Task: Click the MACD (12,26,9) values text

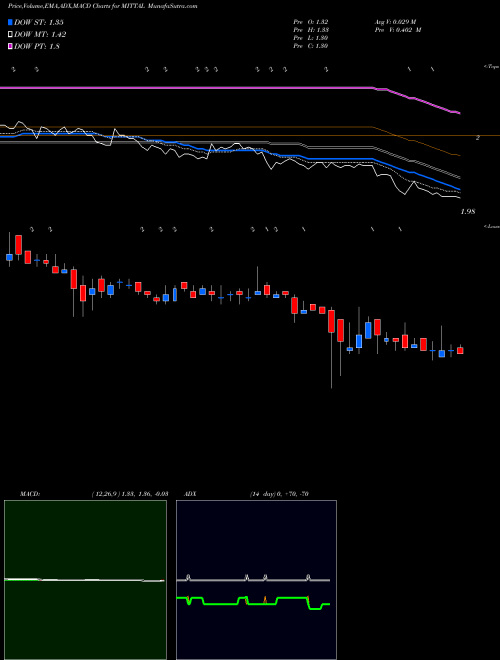Action: (x=130, y=494)
